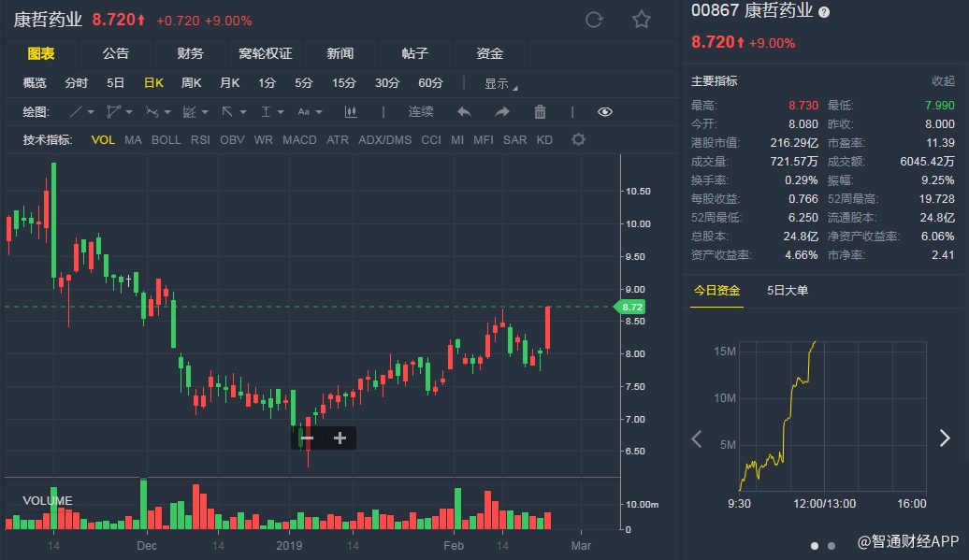Enable the MACD indicator
969x560 pixels.
(x=299, y=140)
